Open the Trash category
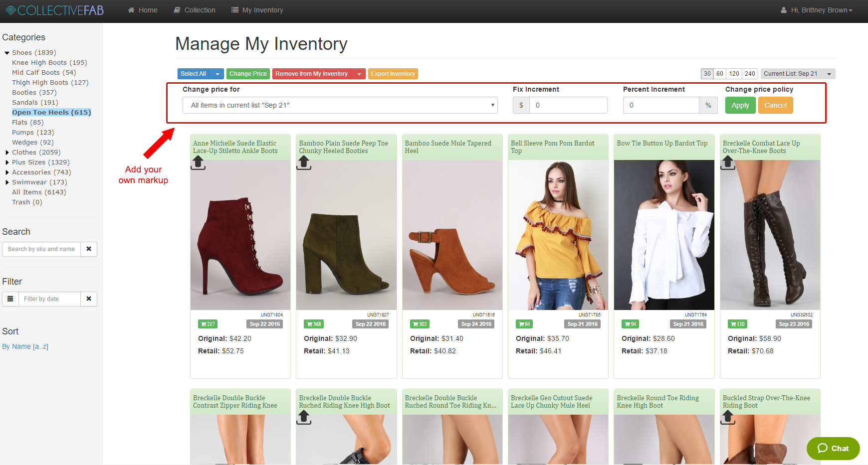 (x=27, y=202)
